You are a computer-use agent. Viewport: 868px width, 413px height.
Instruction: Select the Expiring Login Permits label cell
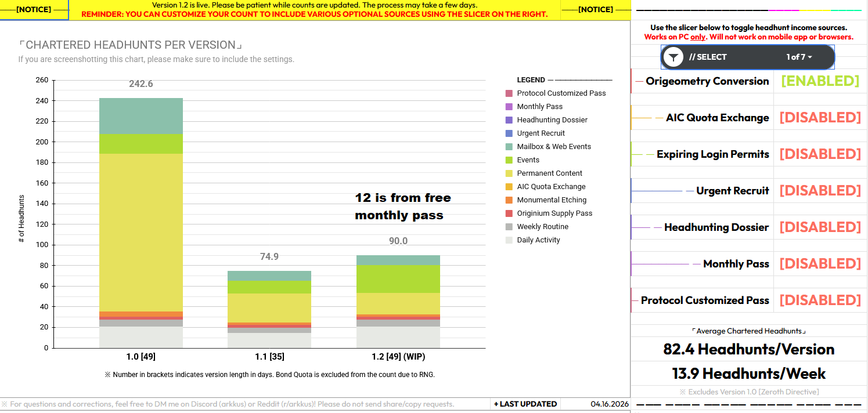703,154
